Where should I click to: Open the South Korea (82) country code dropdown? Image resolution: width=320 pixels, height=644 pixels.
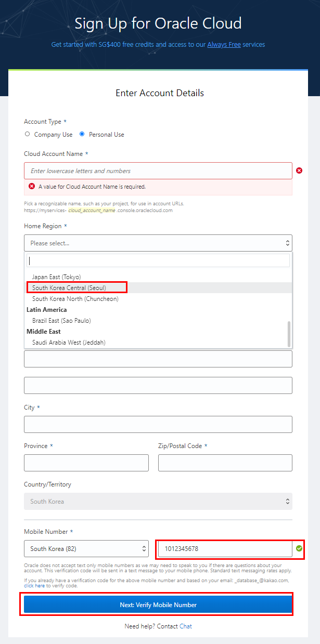[x=86, y=549]
